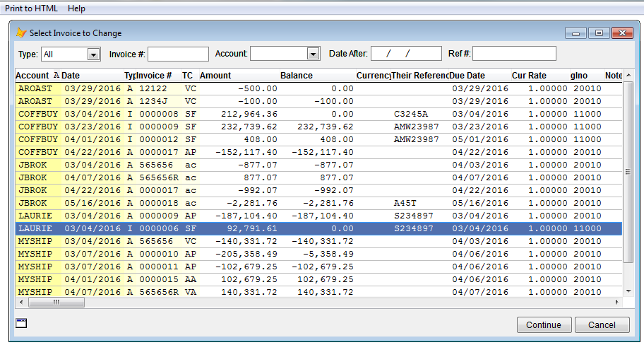Sort by the TC column header
Screen dimensions: 644x345
tap(190, 76)
